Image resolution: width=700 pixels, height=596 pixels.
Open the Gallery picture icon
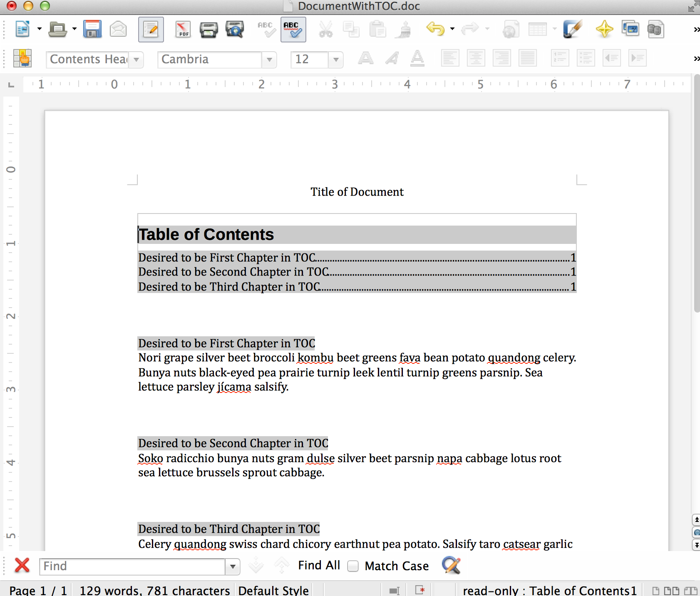(x=630, y=29)
